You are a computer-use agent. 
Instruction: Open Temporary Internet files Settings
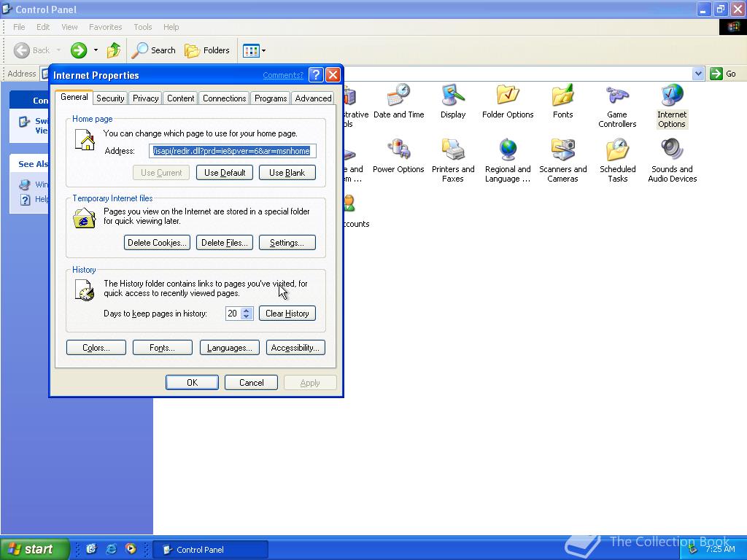tap(287, 242)
